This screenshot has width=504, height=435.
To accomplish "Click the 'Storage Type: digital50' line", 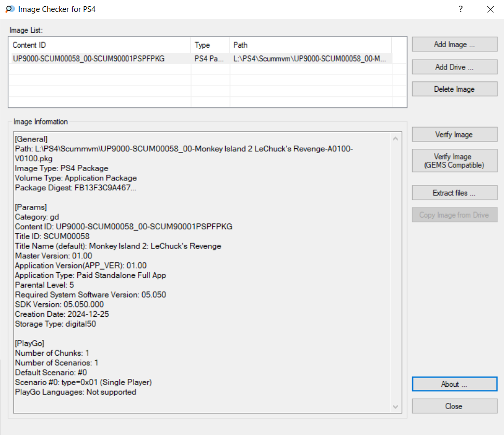I will (x=56, y=324).
